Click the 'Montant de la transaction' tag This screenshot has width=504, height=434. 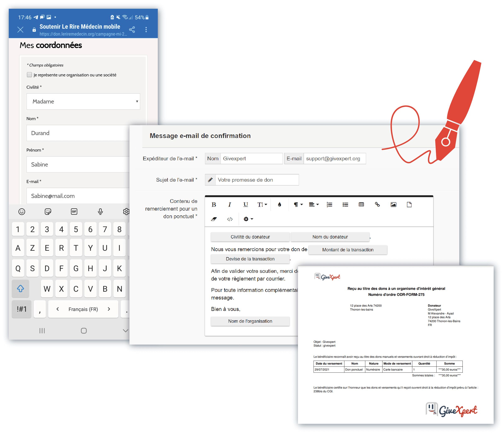point(348,250)
